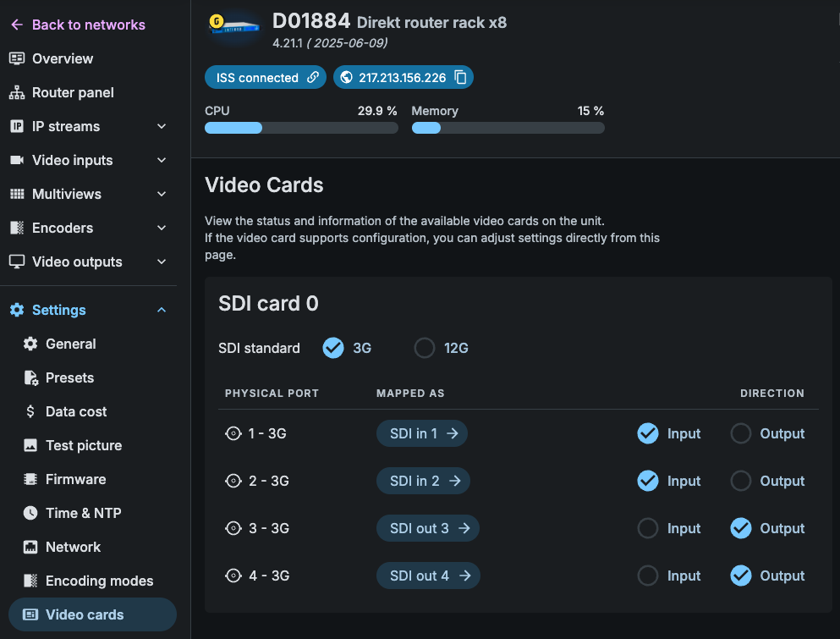Expand the Encoders chevron
840x639 pixels.
coord(162,228)
